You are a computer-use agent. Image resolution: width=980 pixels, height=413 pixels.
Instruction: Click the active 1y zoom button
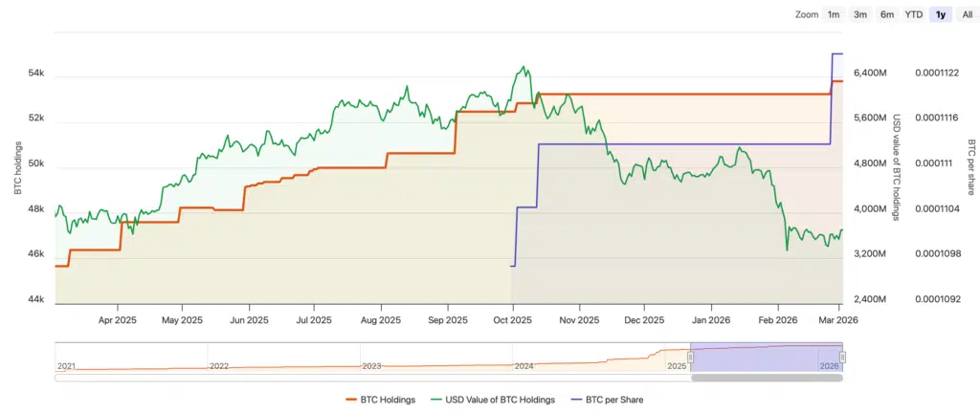pos(941,14)
